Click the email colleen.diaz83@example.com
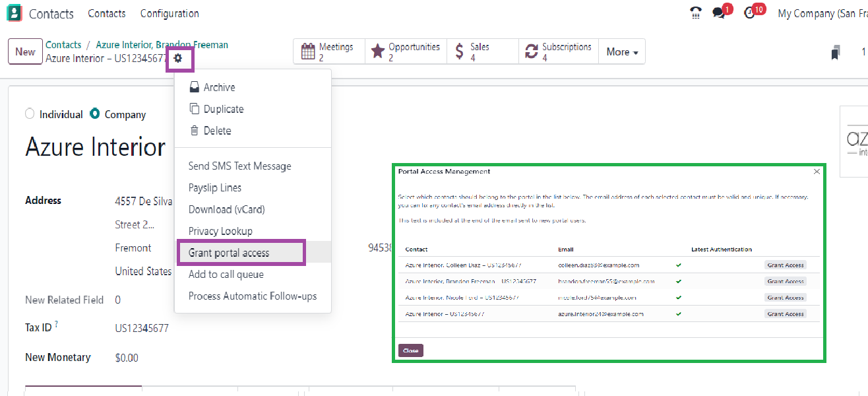The image size is (868, 396). (598, 265)
